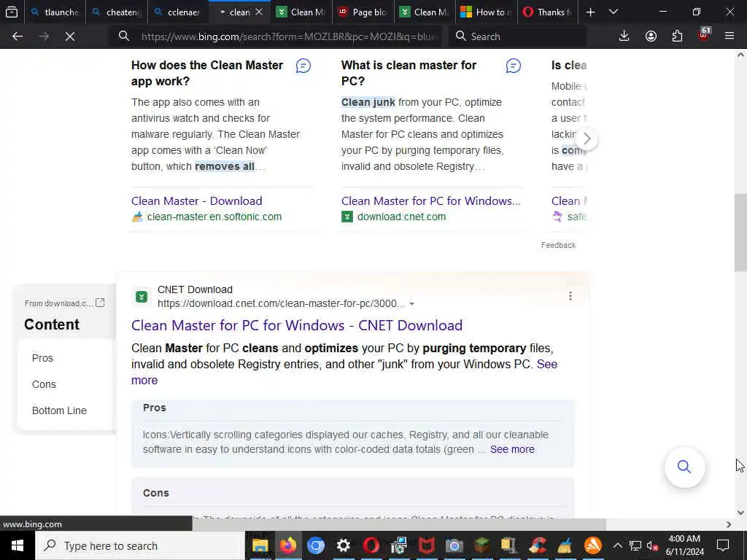The height and width of the screenshot is (560, 747).
Task: Click the Feedback link
Action: pyautogui.click(x=558, y=245)
